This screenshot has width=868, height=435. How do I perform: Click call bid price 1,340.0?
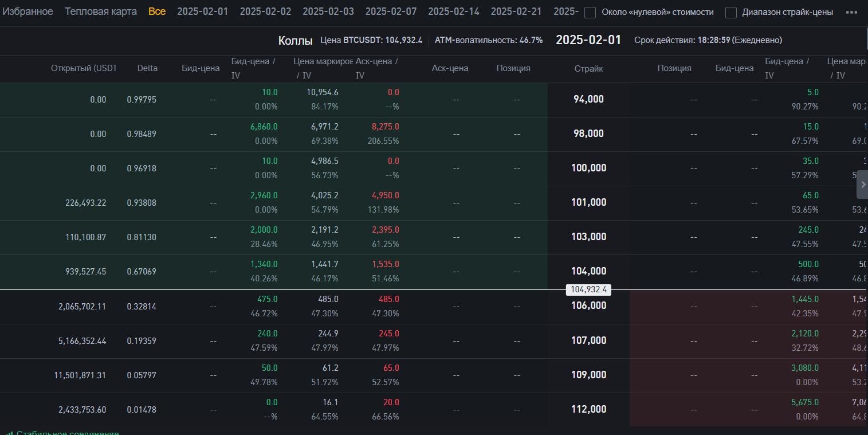(x=264, y=264)
